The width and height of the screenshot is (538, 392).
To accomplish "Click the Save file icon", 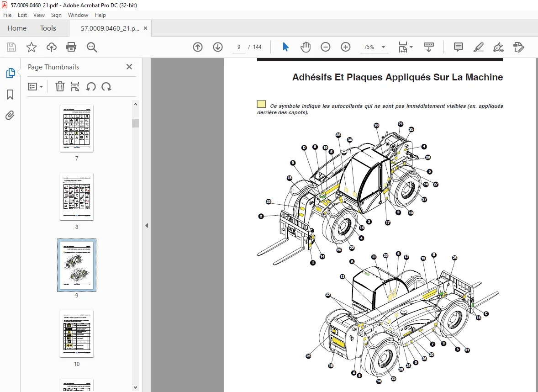I will point(11,47).
